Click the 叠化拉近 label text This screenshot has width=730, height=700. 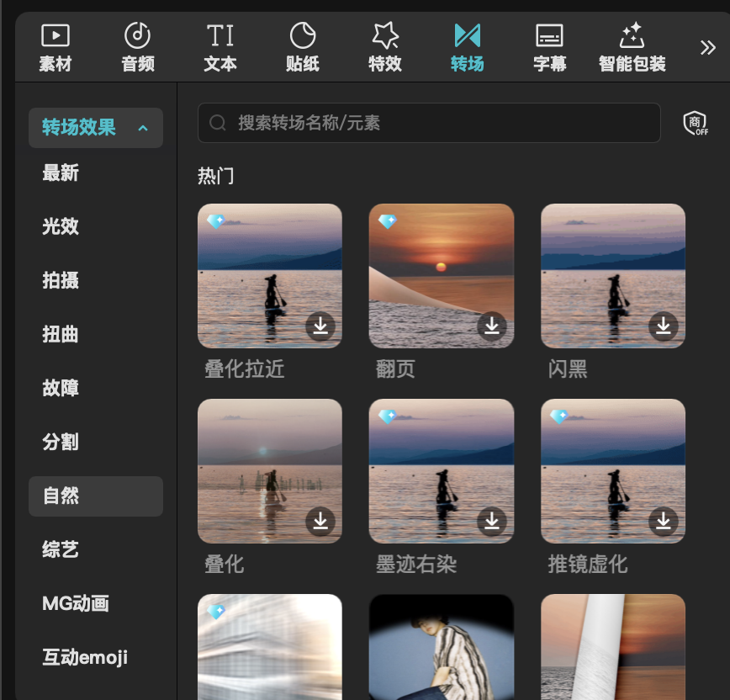(245, 369)
